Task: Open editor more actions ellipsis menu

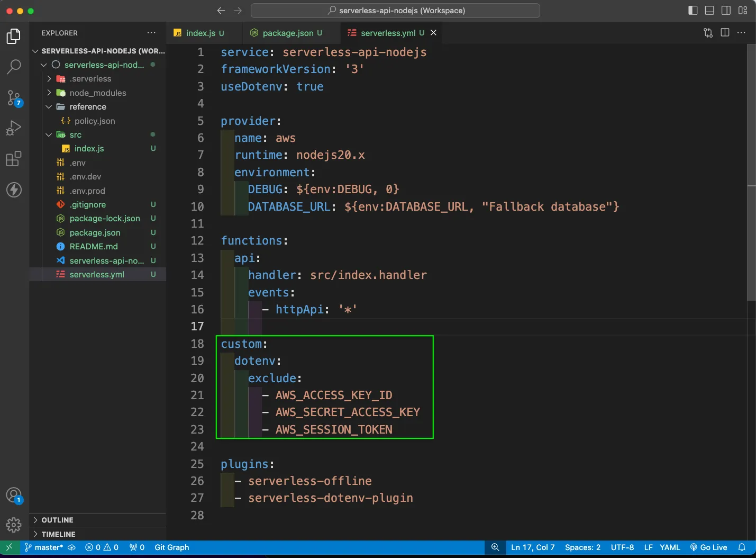Action: pyautogui.click(x=742, y=33)
